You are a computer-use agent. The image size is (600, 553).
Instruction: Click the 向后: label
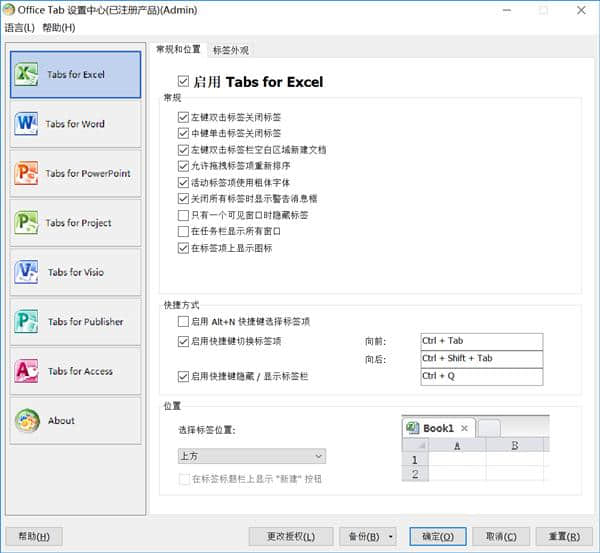375,359
